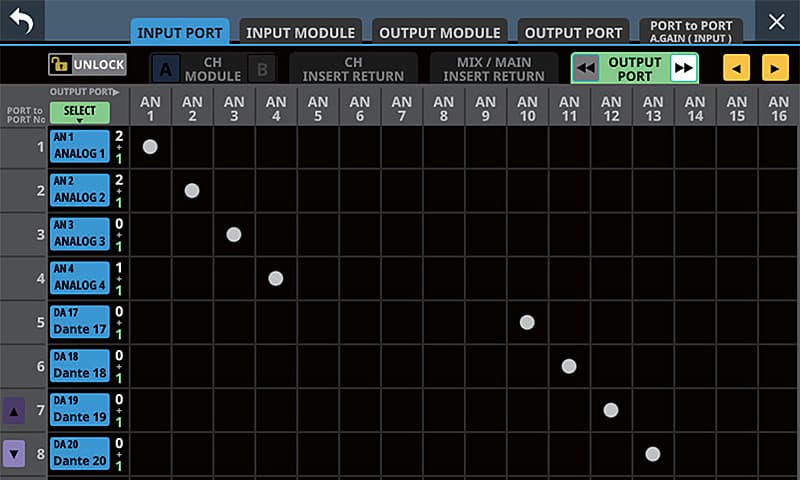Click empty grid cell at ANALOG 2, AN 5
The image size is (800, 480).
pos(318,191)
